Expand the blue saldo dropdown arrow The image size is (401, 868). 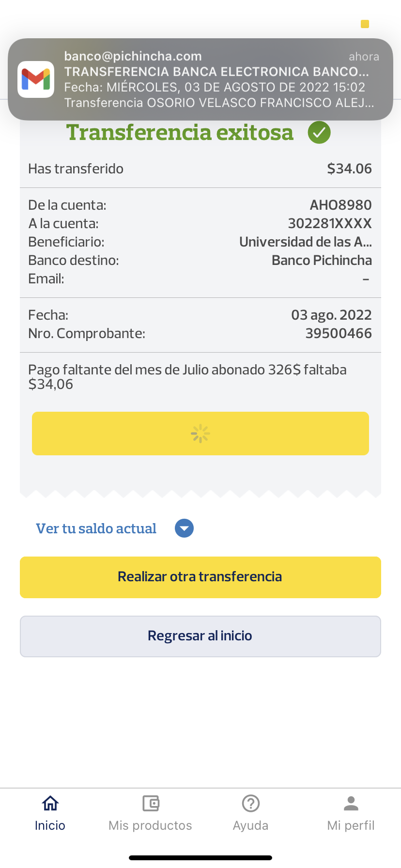tap(184, 528)
